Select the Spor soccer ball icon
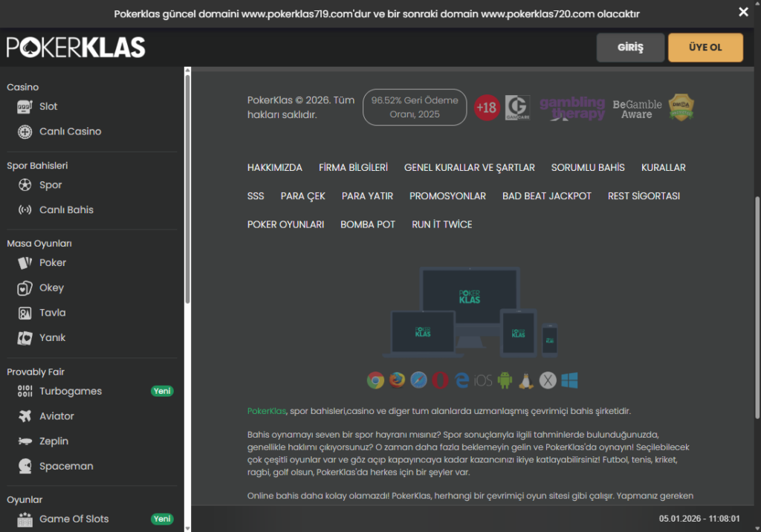The width and height of the screenshot is (761, 532). point(25,185)
